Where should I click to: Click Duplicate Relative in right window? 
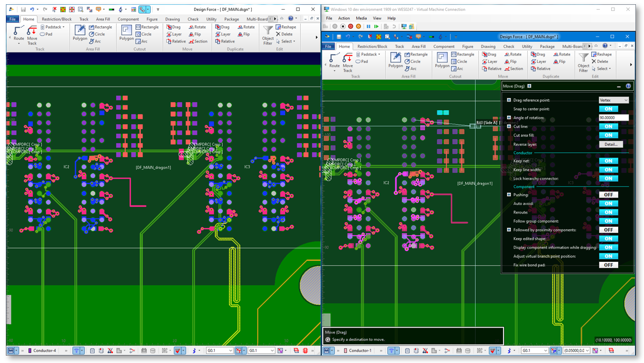pyautogui.click(x=540, y=69)
